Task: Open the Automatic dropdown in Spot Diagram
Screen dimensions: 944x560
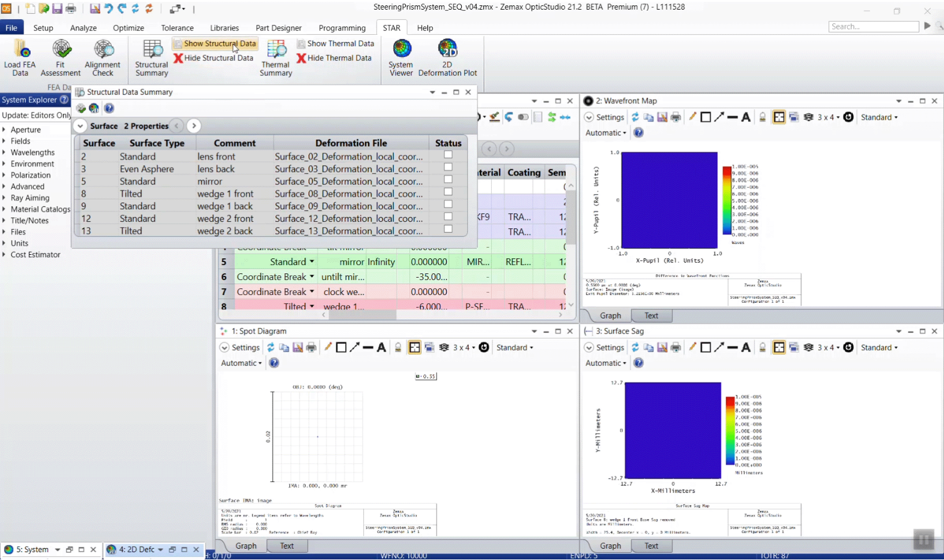Action: 241,363
